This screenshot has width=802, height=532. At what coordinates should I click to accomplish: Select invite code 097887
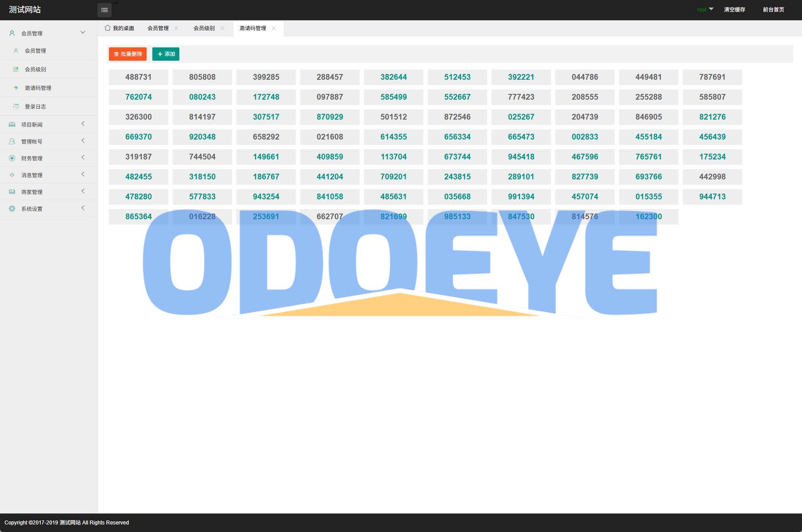pos(330,97)
